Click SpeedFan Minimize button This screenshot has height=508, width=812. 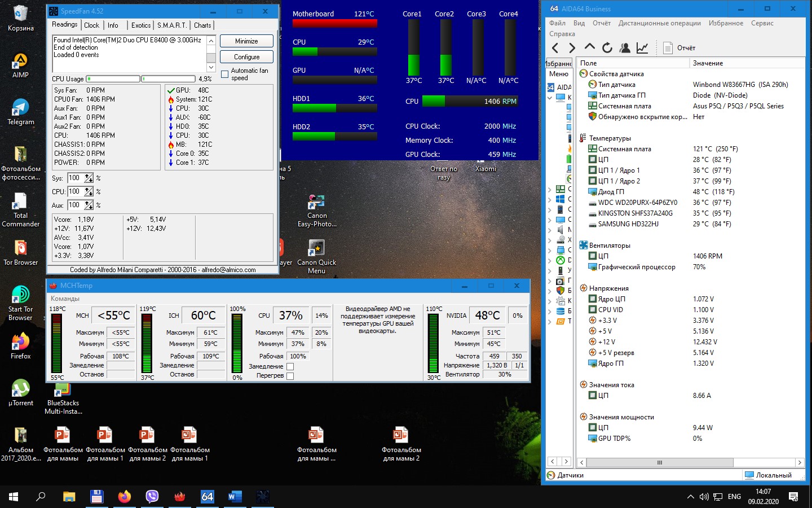(246, 41)
